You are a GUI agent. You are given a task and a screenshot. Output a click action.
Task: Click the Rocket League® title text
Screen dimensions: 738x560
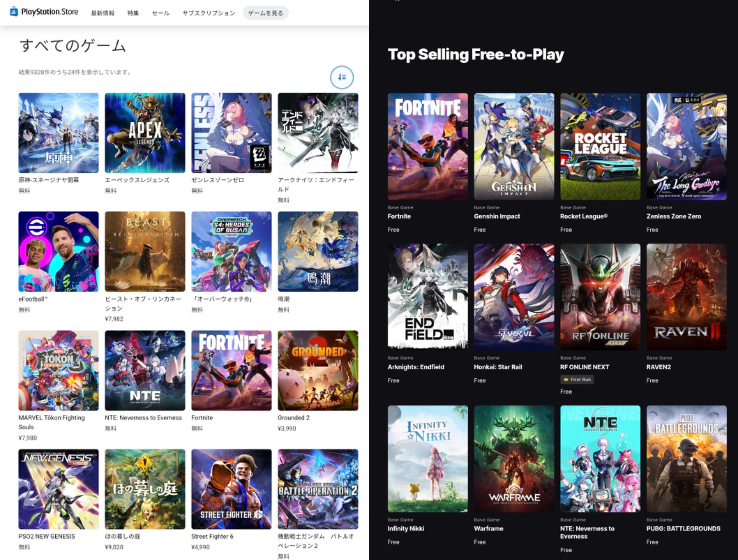(584, 216)
